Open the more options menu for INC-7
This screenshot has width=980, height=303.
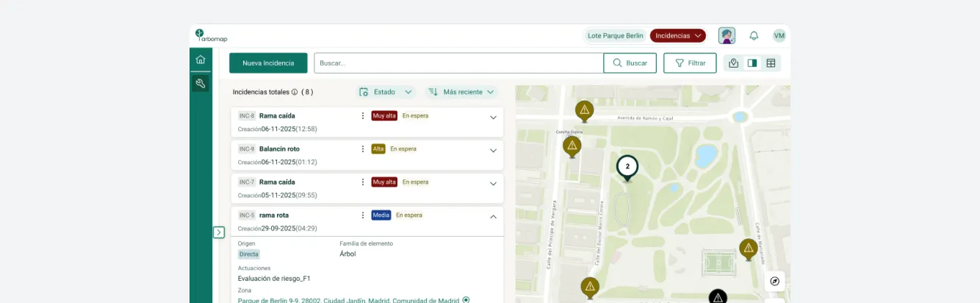coord(362,182)
